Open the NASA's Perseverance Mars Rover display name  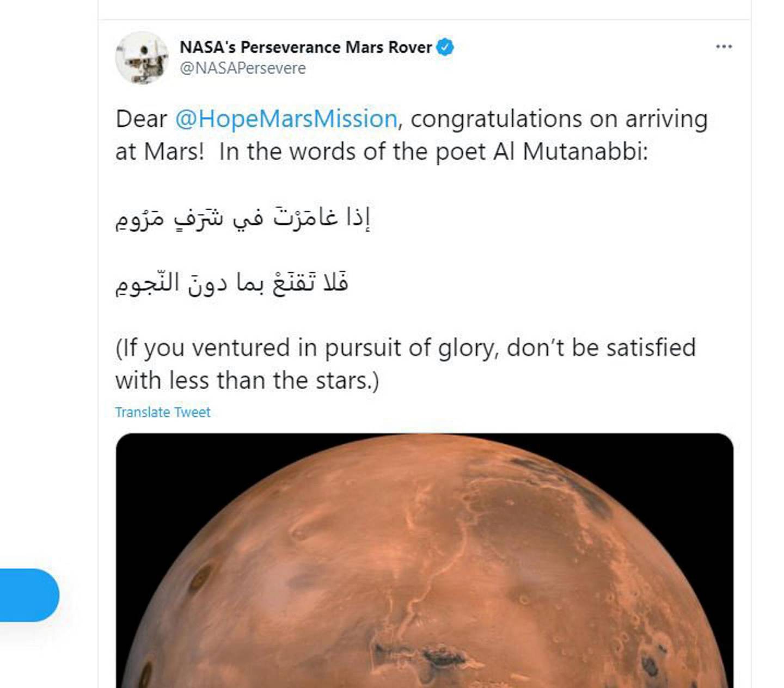(306, 47)
